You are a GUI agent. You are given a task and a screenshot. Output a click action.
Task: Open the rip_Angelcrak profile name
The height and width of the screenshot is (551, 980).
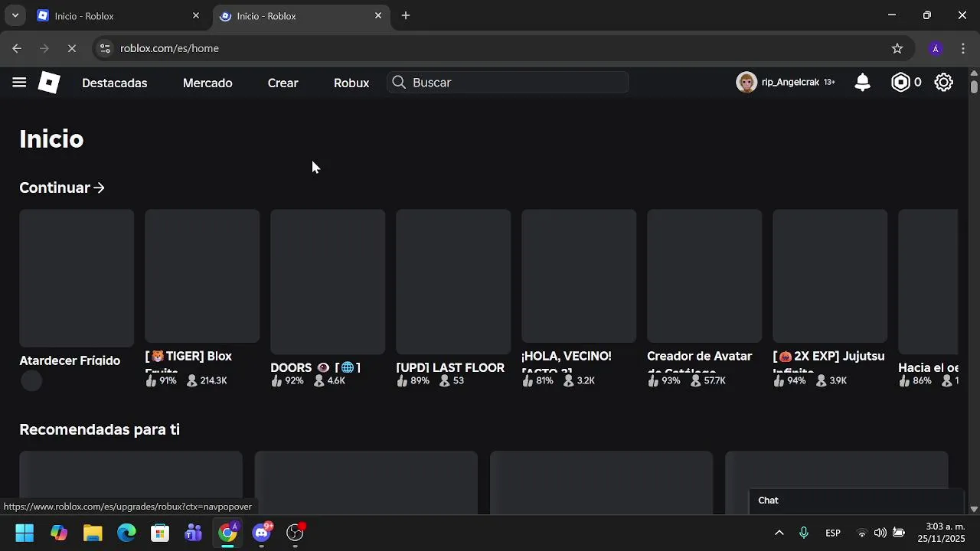790,83
